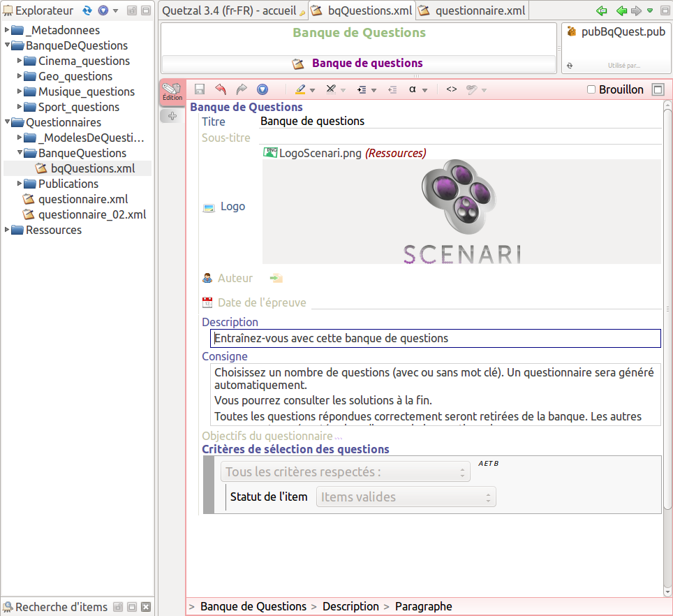Screen dimensions: 673x616
Task: Click into the Sous-titre field
Action: [461, 138]
